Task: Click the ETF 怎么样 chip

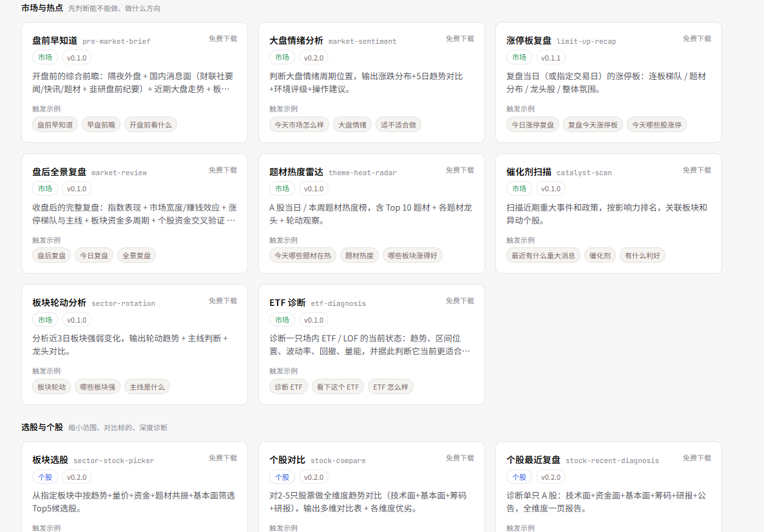Action: [x=391, y=387]
